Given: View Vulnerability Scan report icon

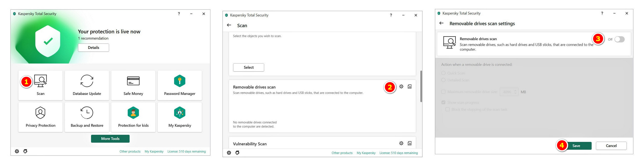Looking at the screenshot, I should pos(409,143).
